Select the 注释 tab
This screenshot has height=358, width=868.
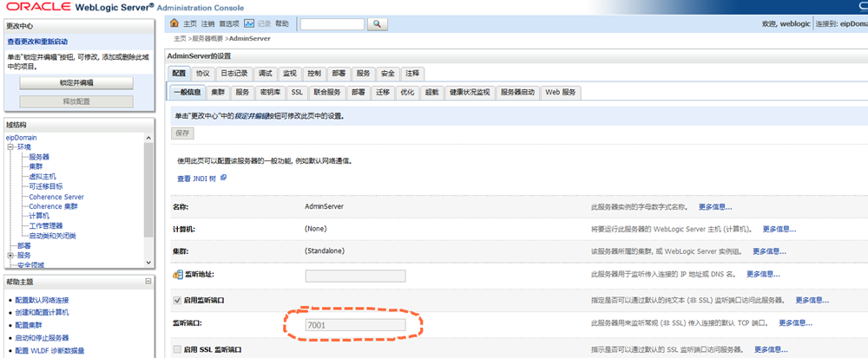[x=412, y=74]
